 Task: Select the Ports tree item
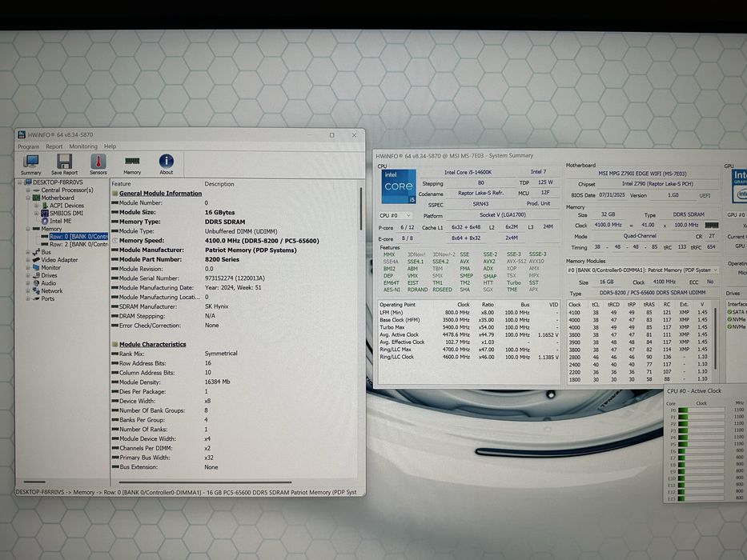[x=48, y=298]
